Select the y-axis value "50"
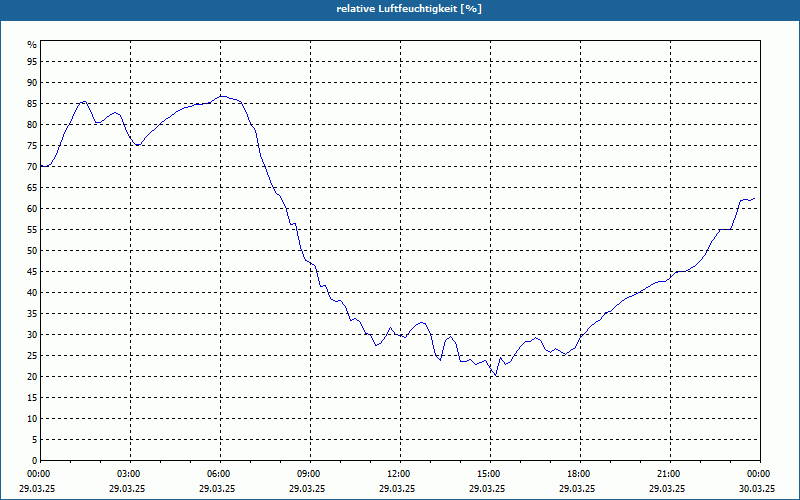 (32, 251)
